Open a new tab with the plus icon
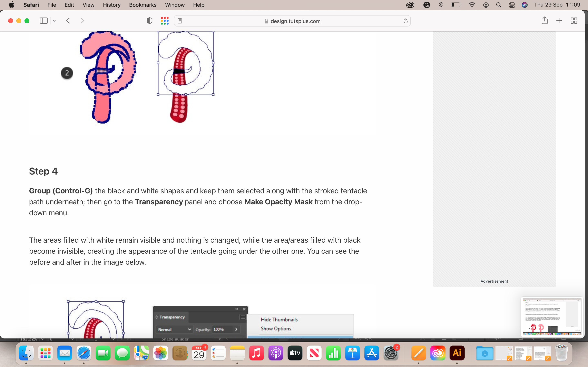Image resolution: width=588 pixels, height=367 pixels. point(559,21)
